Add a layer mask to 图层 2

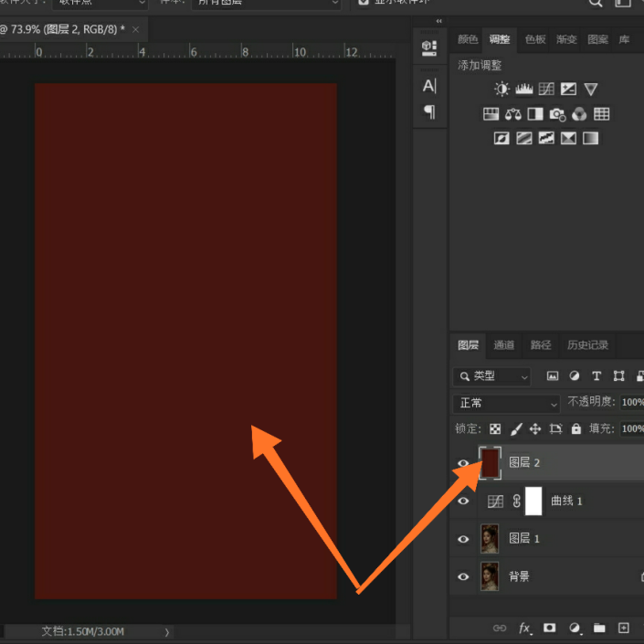550,628
